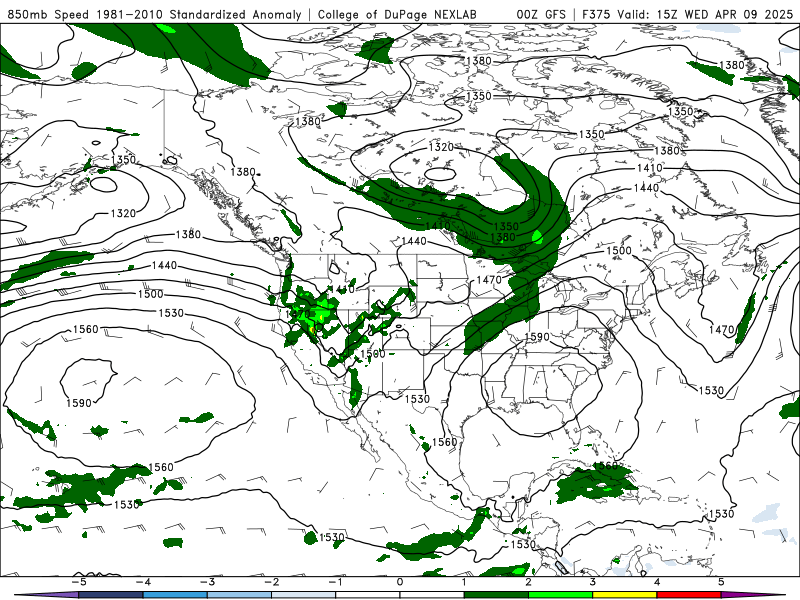The height and width of the screenshot is (600, 800).
Task: Click the '1590' contour label over the eastern US
Action: (537, 337)
